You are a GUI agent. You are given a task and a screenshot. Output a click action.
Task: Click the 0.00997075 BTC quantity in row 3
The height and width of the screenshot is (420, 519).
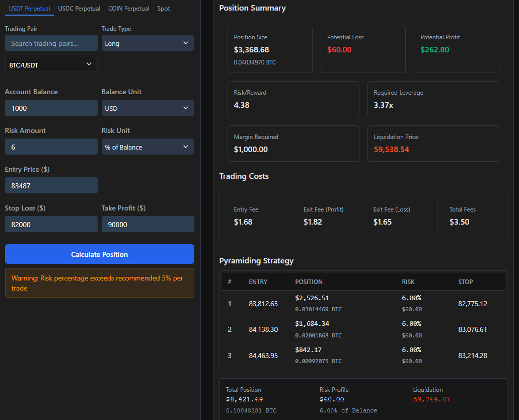pyautogui.click(x=319, y=362)
